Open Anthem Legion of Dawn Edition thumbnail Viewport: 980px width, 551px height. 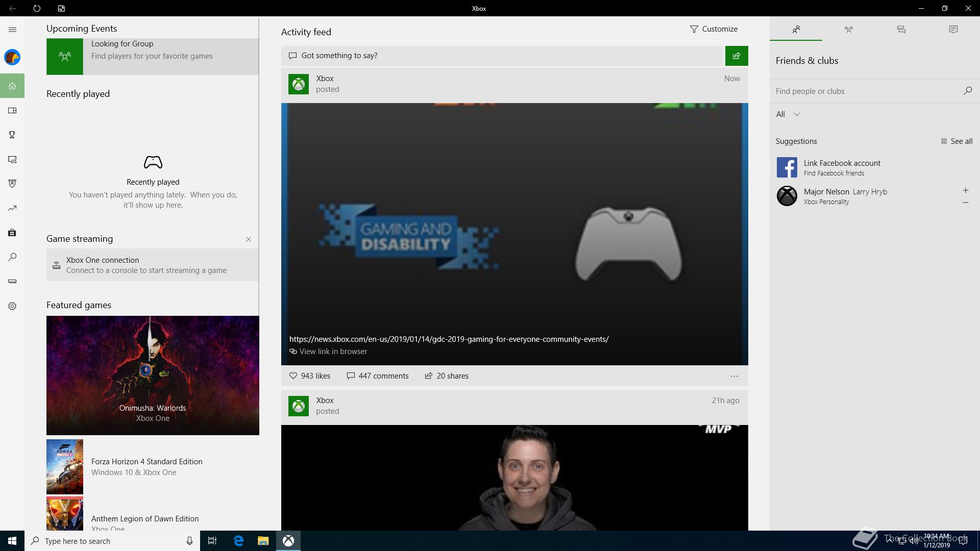pos(65,514)
